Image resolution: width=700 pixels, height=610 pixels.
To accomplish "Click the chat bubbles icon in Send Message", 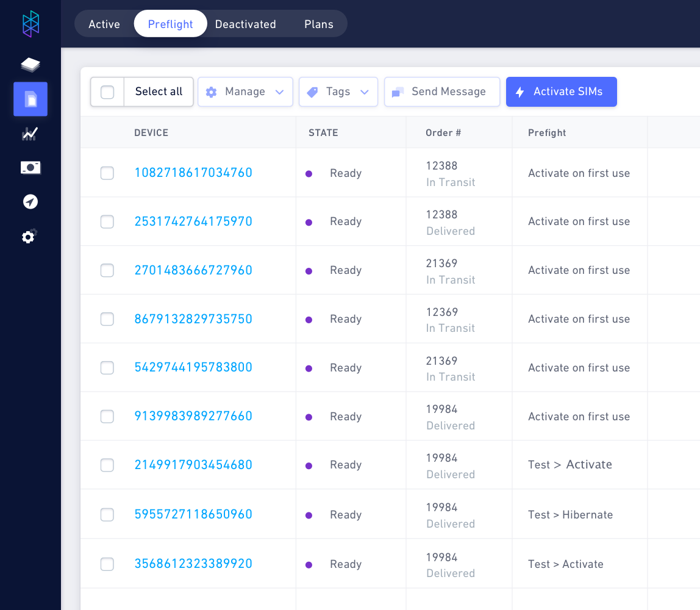I will click(398, 92).
